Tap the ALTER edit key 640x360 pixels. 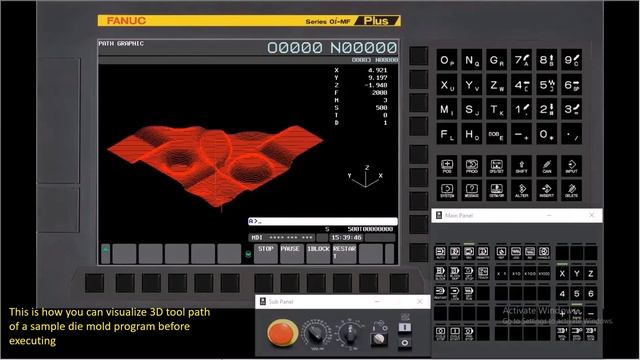[522, 191]
